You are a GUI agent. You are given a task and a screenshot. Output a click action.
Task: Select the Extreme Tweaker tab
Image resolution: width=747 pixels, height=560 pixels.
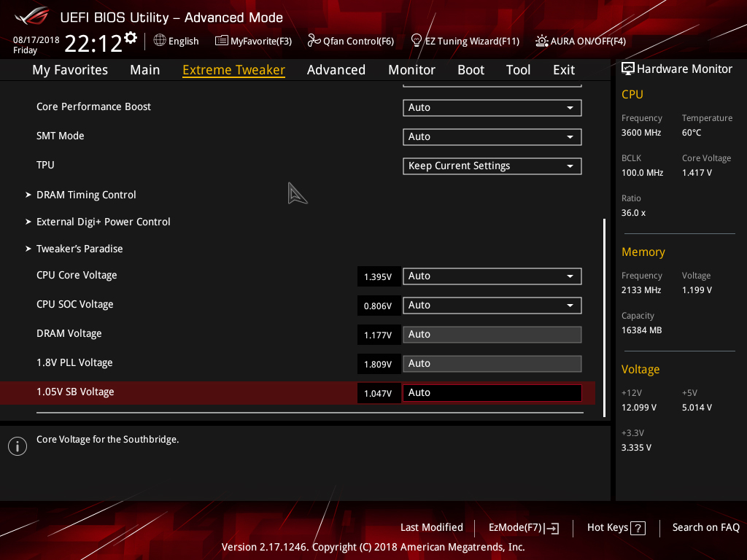click(x=234, y=70)
